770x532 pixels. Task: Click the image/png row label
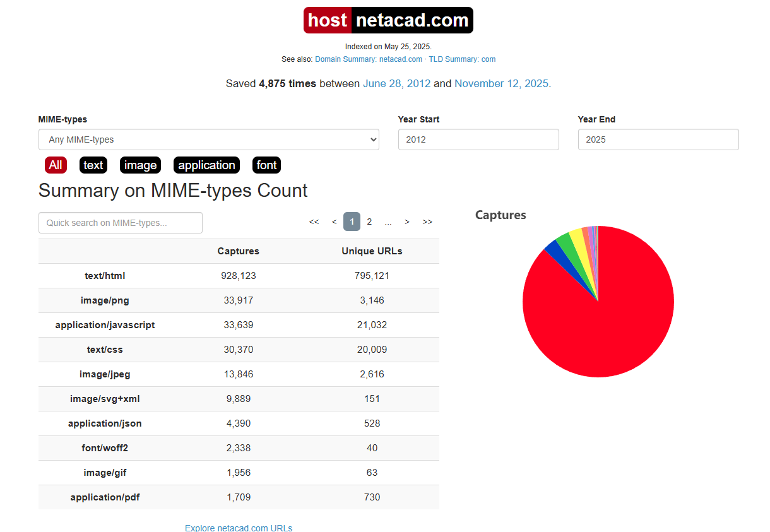(x=105, y=300)
